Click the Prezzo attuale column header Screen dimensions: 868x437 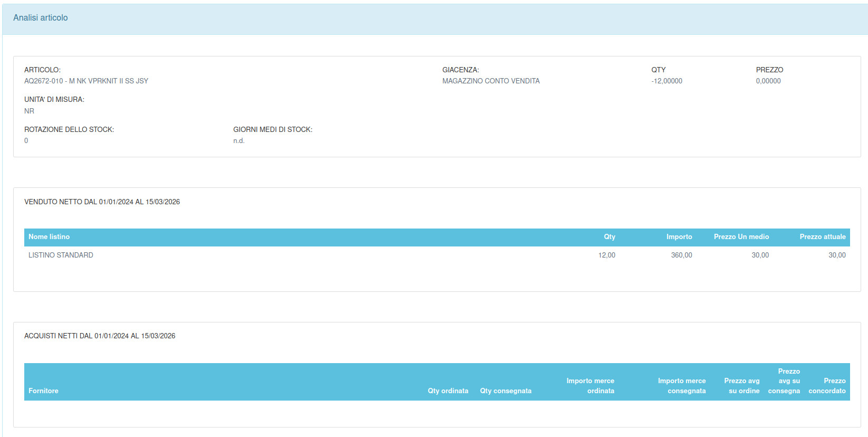[x=822, y=237]
